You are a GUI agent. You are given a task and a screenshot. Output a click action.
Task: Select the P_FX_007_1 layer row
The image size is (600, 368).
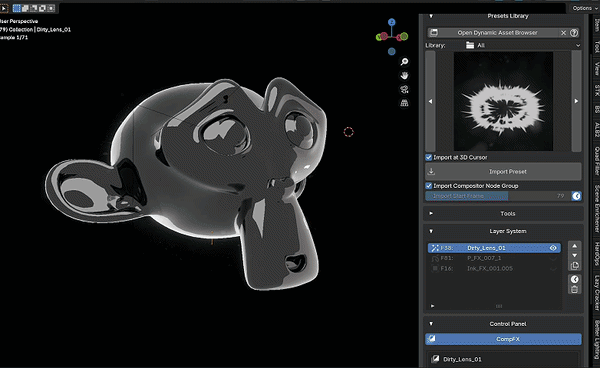(x=494, y=258)
